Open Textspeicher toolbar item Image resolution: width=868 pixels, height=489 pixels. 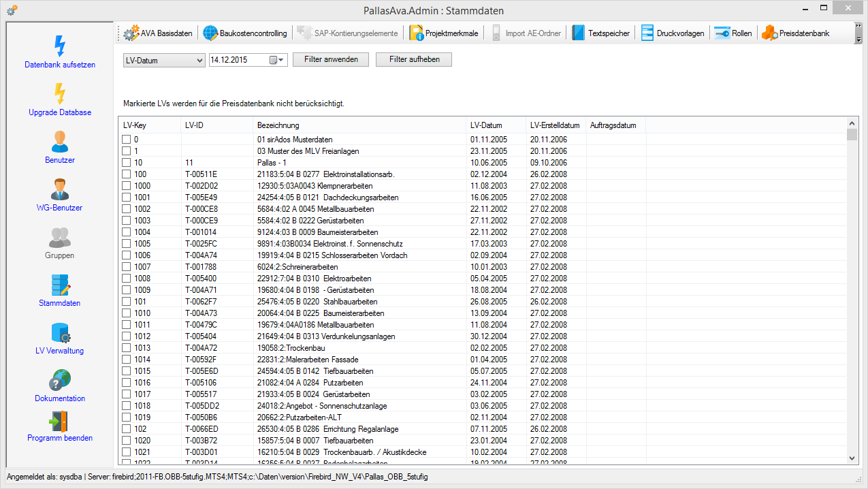(601, 33)
